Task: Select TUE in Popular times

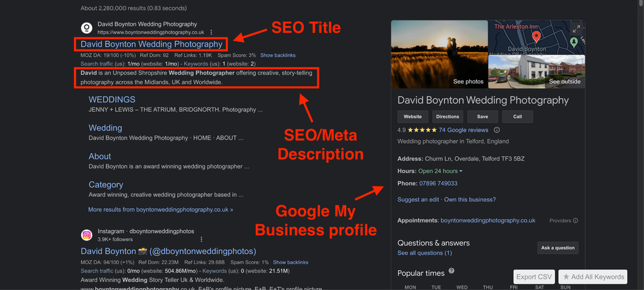Action: click(x=436, y=287)
